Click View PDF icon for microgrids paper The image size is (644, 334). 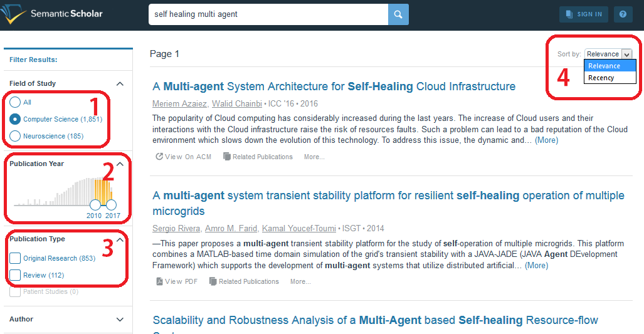(x=160, y=281)
